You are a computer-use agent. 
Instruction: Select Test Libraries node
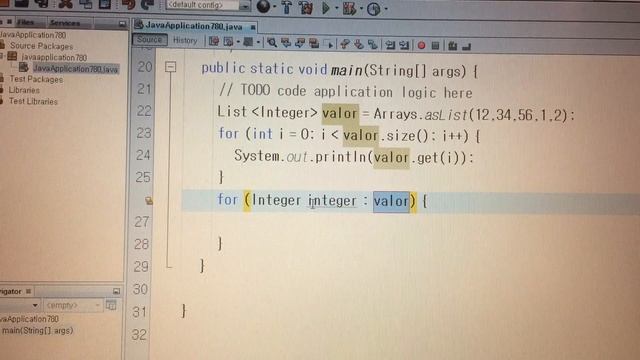coord(33,101)
